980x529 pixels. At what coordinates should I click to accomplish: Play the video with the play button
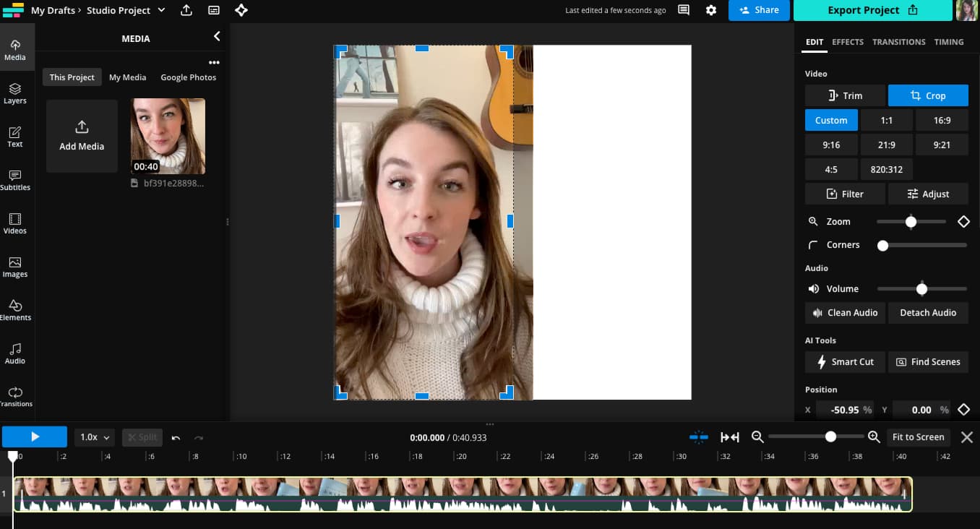[x=35, y=436]
